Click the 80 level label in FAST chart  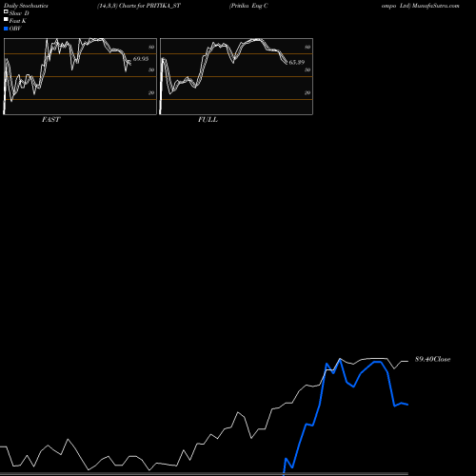(x=151, y=47)
